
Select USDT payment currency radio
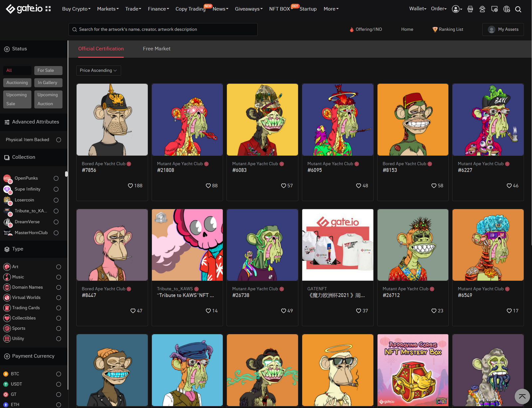click(x=59, y=384)
